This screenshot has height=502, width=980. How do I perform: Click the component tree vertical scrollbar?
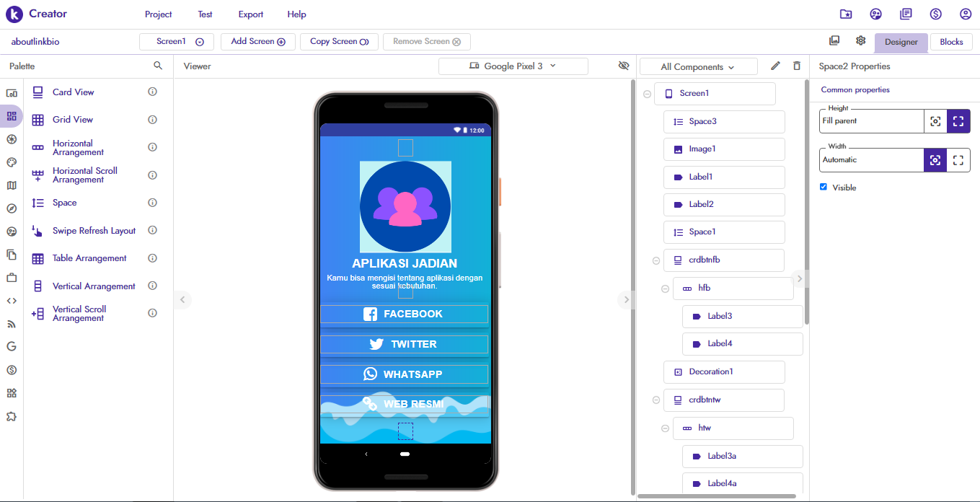click(x=806, y=202)
